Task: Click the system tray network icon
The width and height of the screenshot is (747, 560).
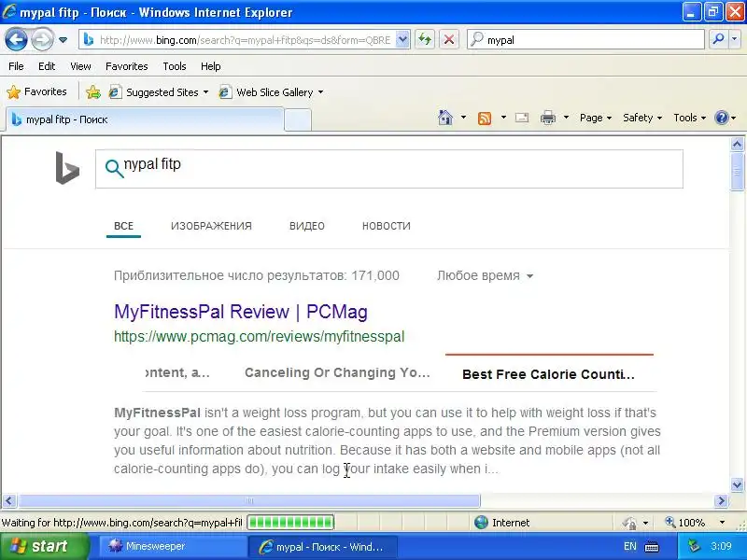Action: 694,546
